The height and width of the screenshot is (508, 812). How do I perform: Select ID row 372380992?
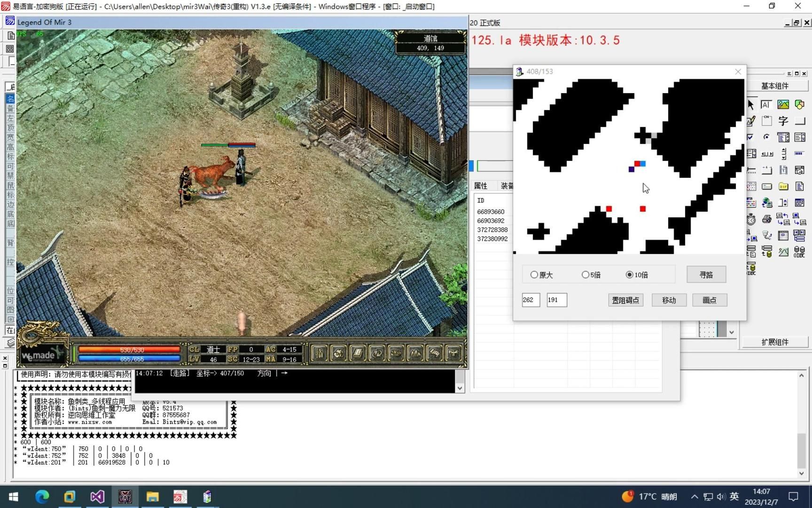click(x=492, y=238)
